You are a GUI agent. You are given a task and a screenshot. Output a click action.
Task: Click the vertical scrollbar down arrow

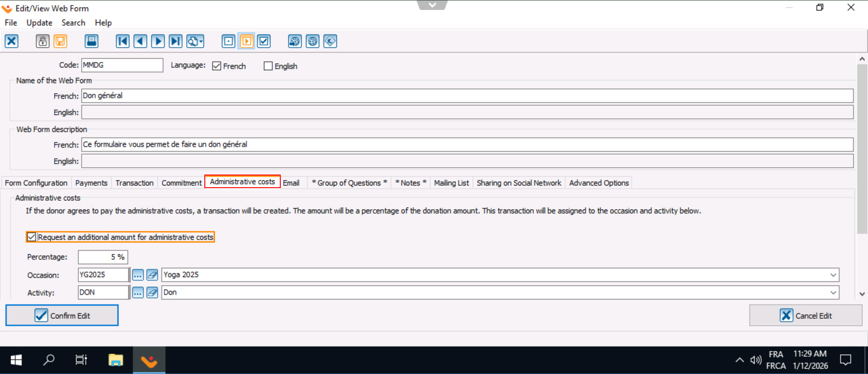tap(862, 294)
